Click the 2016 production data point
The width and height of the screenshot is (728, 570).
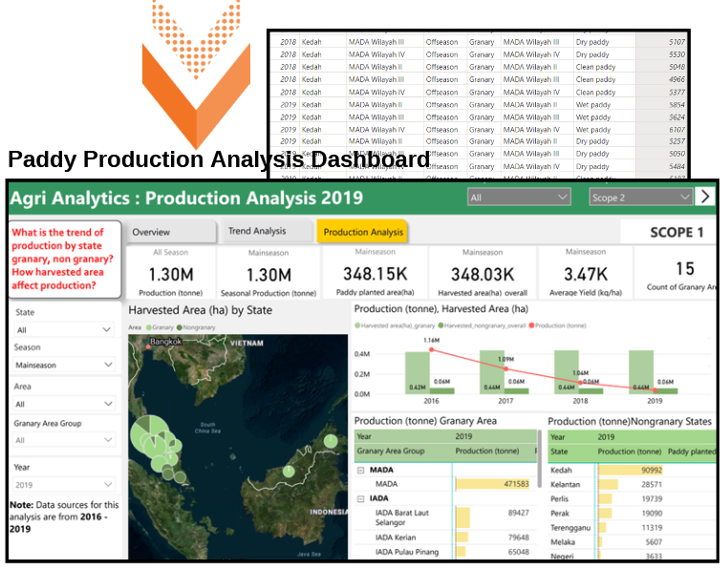click(432, 349)
